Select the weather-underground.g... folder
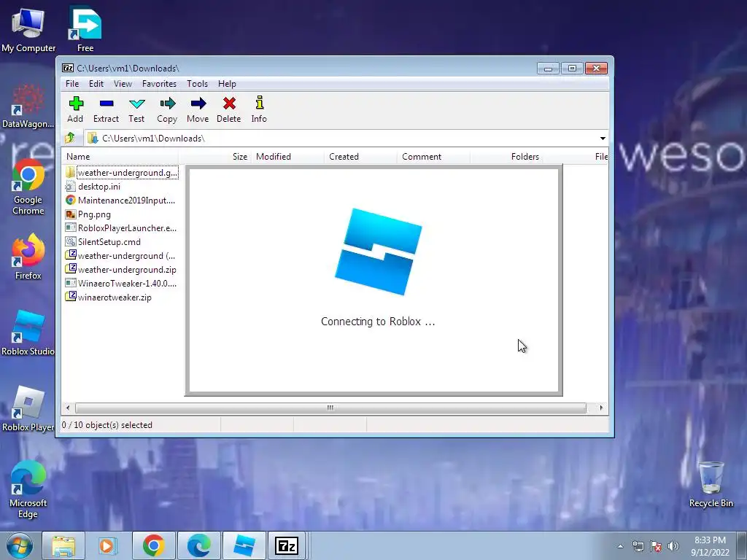Viewport: 747px width, 560px height. [x=122, y=172]
